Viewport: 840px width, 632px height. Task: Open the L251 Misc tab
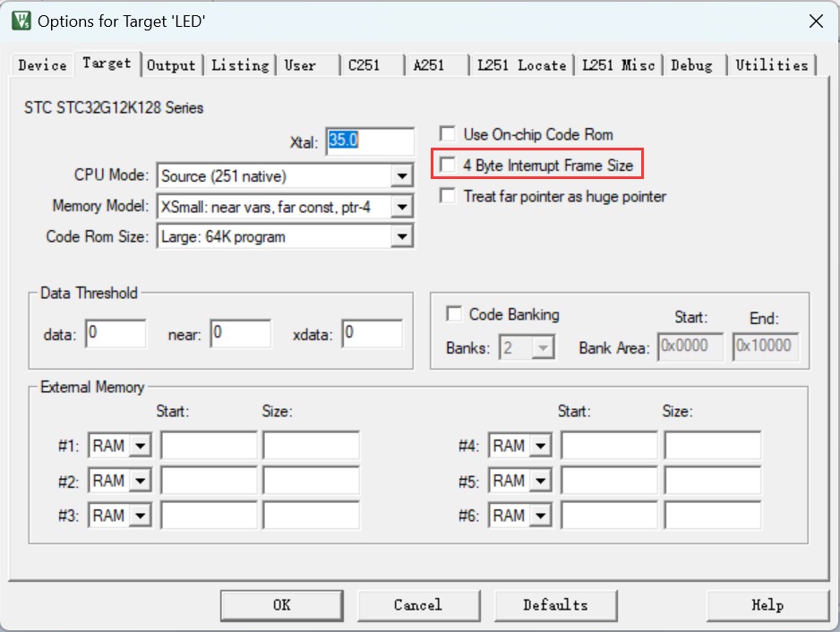618,65
